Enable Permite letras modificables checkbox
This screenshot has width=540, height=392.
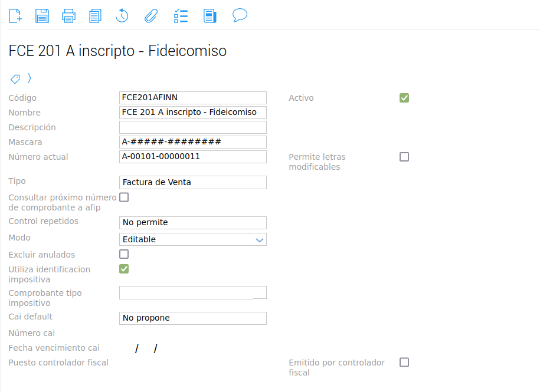tap(404, 157)
